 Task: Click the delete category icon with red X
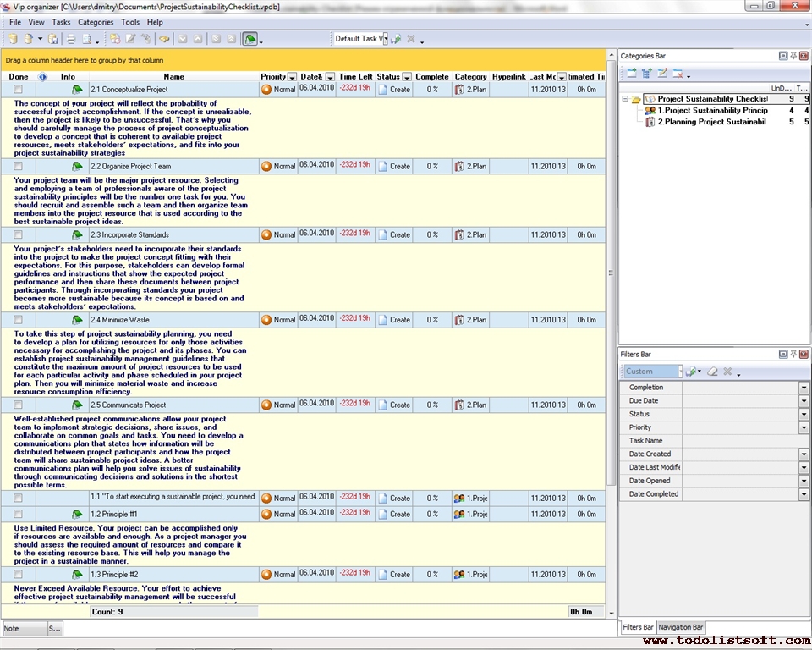(x=678, y=74)
